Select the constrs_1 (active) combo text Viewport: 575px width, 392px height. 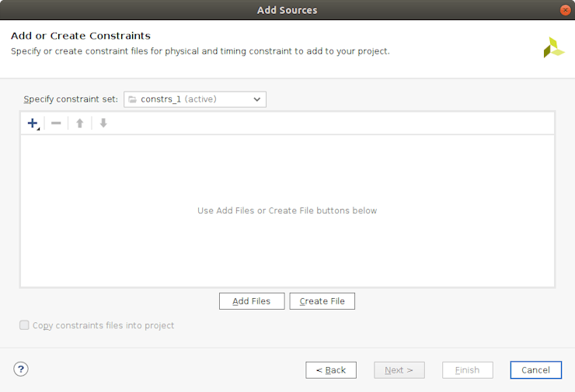(x=179, y=99)
